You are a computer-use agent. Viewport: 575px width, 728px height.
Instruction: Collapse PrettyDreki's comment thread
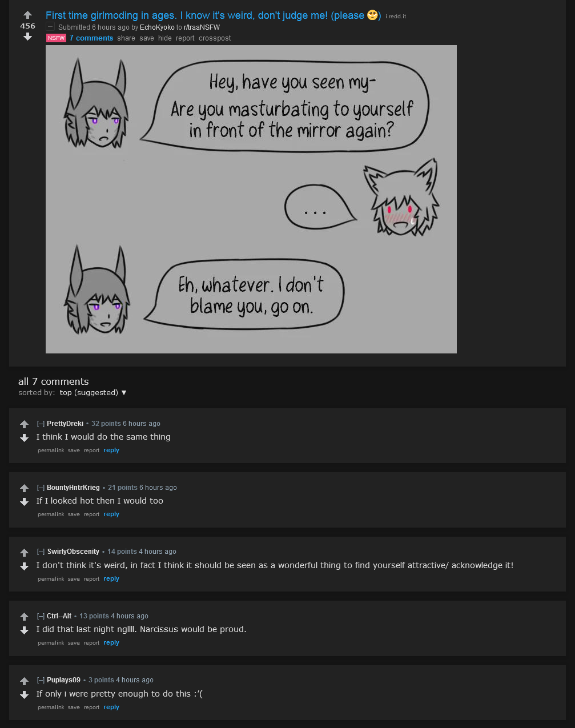pos(41,424)
